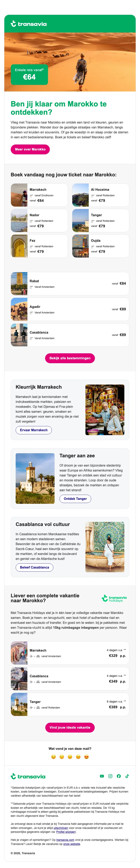Open the Rabat destination row at €84
This screenshot has width=140, height=868.
[x=70, y=284]
